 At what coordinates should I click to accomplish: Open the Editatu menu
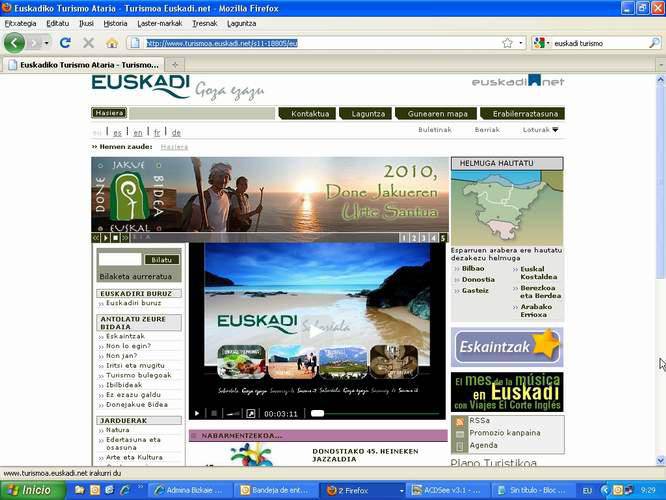click(x=57, y=23)
